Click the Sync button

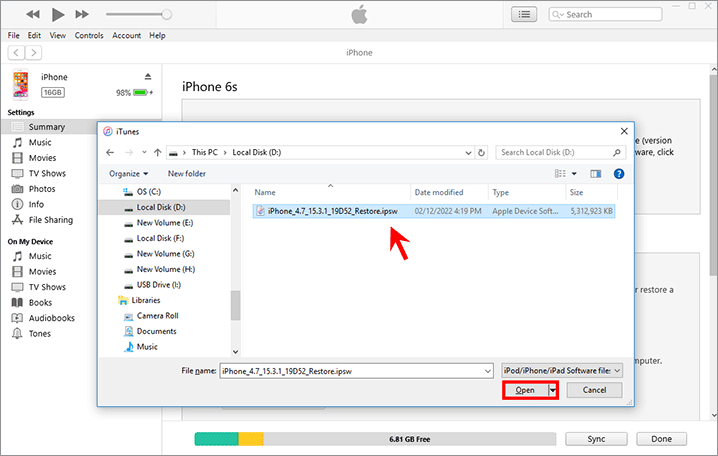pos(596,440)
